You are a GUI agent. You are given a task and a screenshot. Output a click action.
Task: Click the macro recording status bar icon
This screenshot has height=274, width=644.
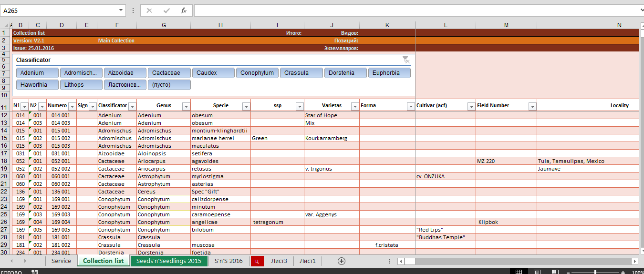coord(34,272)
